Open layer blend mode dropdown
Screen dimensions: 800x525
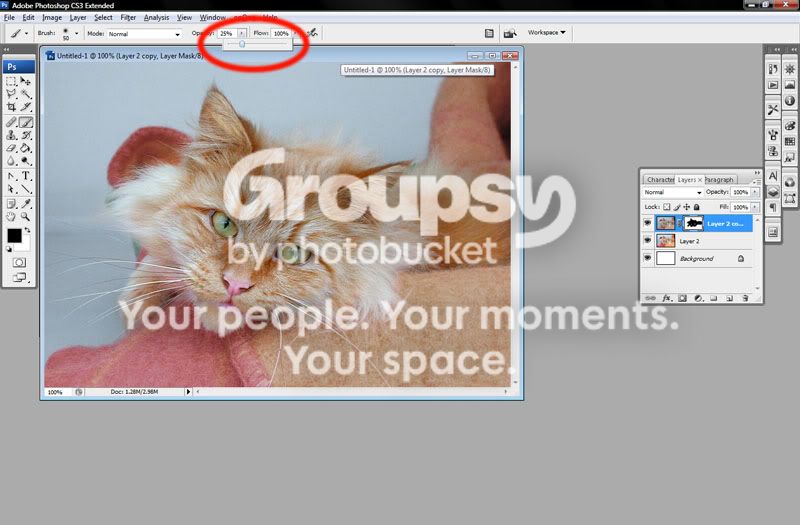(x=672, y=192)
